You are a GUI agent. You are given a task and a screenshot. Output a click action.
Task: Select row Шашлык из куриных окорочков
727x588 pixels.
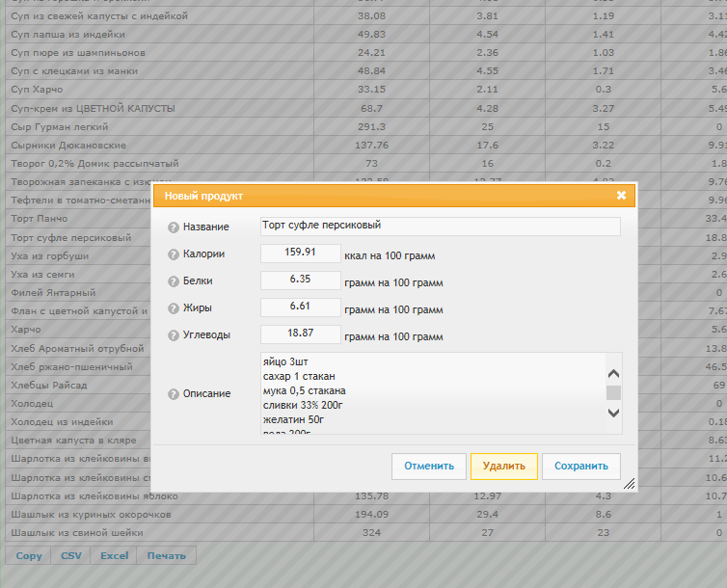366,515
